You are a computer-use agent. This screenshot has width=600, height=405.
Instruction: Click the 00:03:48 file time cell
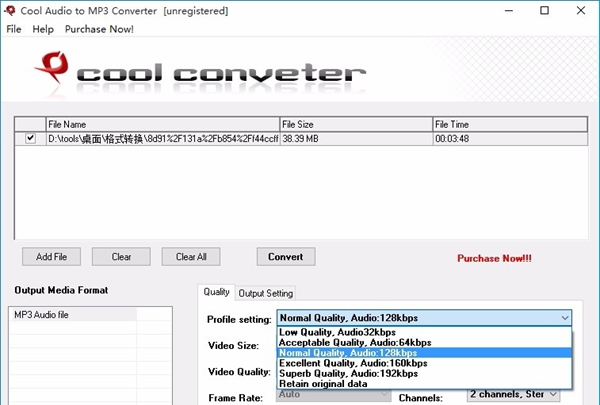tap(510, 139)
